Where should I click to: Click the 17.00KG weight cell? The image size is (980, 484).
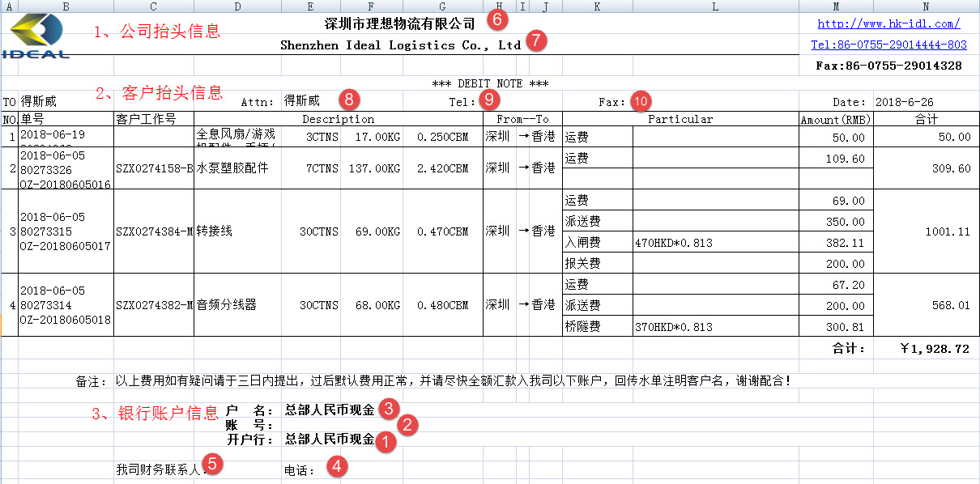coord(372,137)
